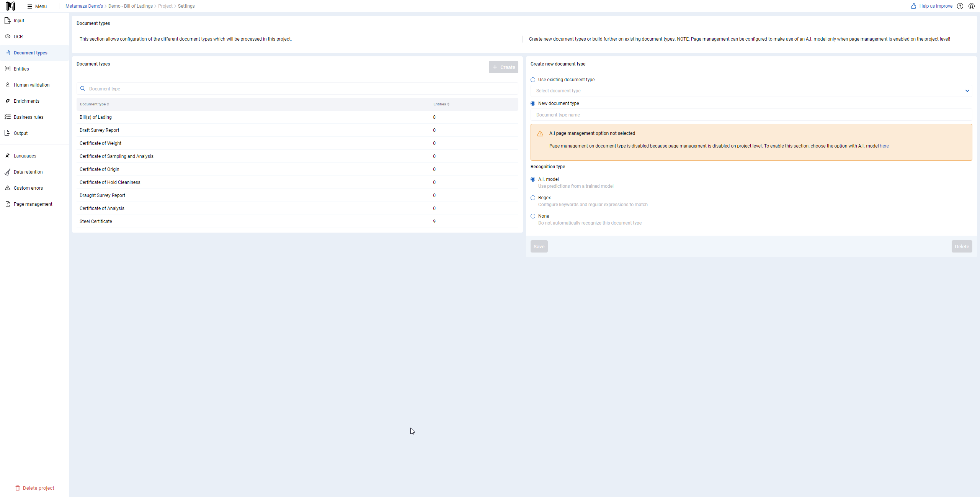
Task: Open Data retention settings
Action: coord(34,172)
